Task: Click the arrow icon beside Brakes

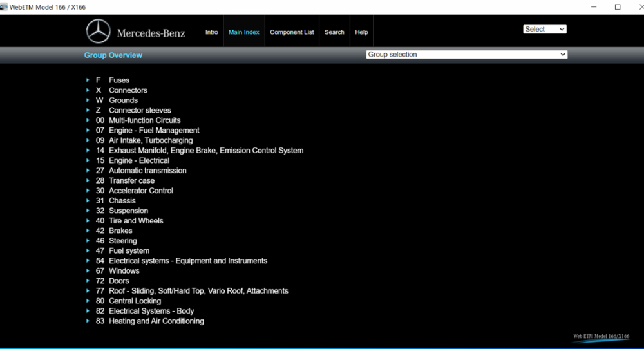Action: pyautogui.click(x=88, y=231)
